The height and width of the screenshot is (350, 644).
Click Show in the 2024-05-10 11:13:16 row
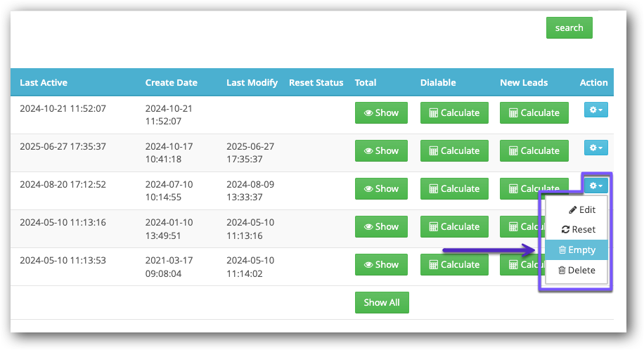[x=380, y=226]
